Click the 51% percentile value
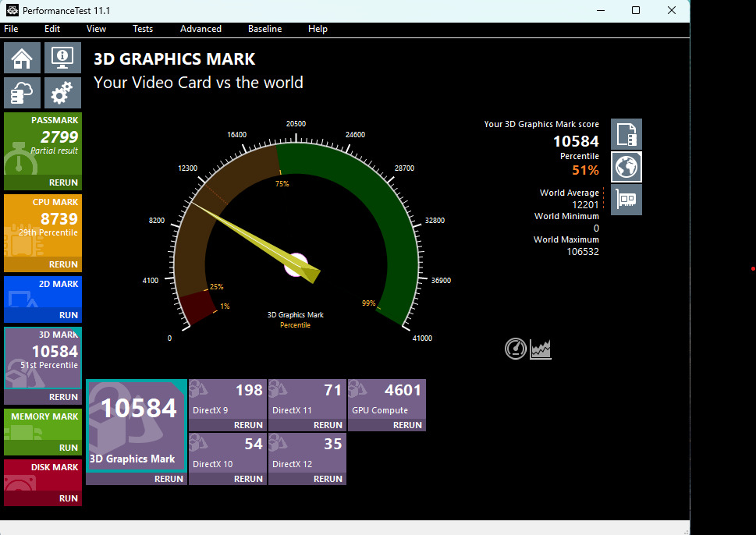The image size is (756, 535). pyautogui.click(x=585, y=170)
